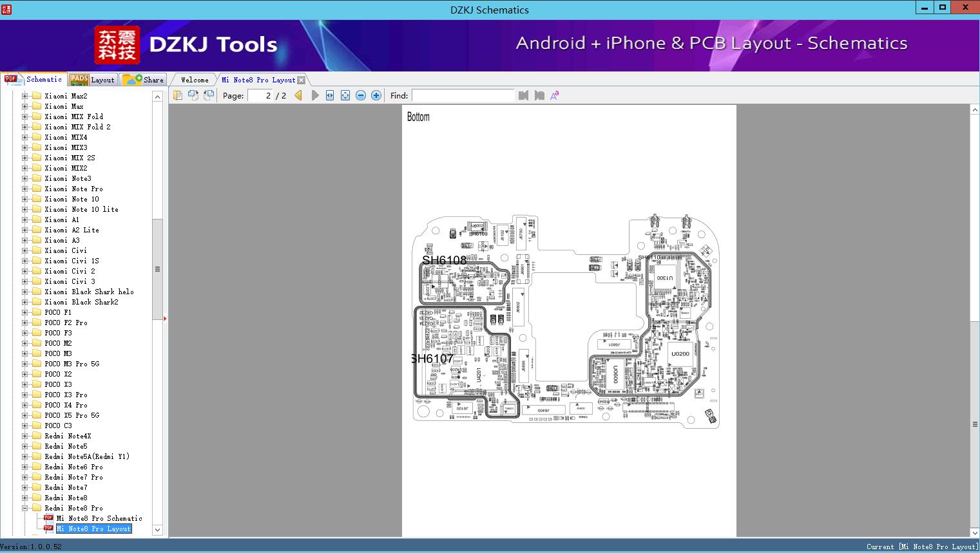Click the PDF icon of Mi Note8 Pro Layout
Screen dimensions: 980x553
click(x=48, y=529)
